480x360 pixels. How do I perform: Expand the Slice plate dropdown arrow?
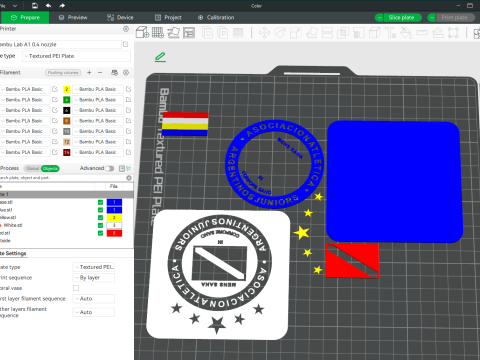tap(379, 18)
